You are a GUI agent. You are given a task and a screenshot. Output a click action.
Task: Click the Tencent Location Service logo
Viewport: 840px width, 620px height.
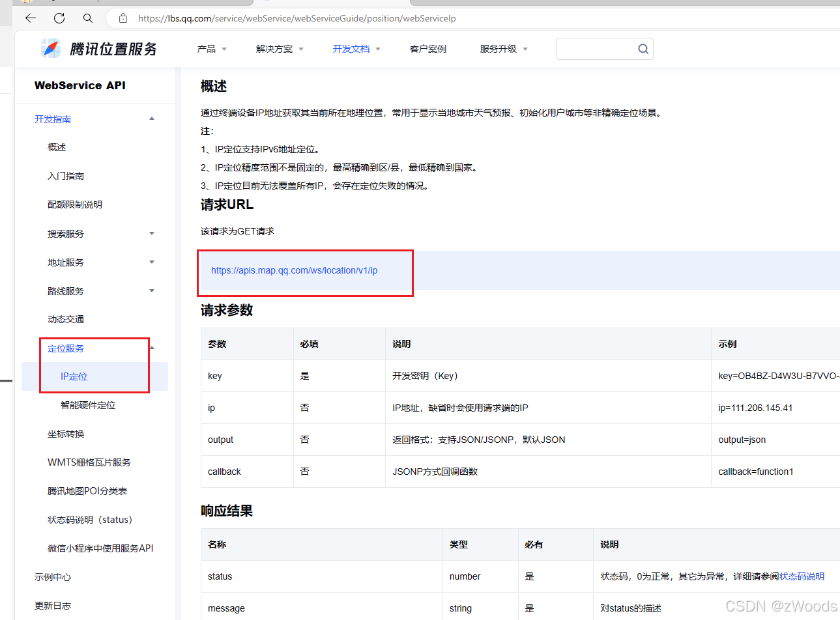98,49
